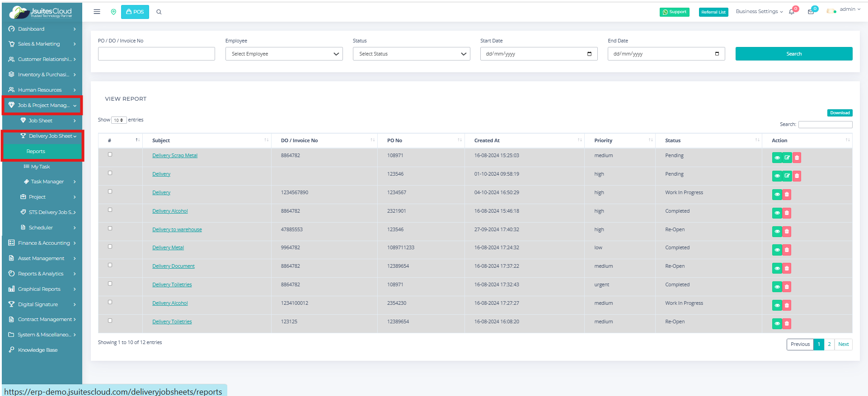Select checkbox in last Delivery Toiletries row
Screen dimensions: 868x396
(x=110, y=321)
